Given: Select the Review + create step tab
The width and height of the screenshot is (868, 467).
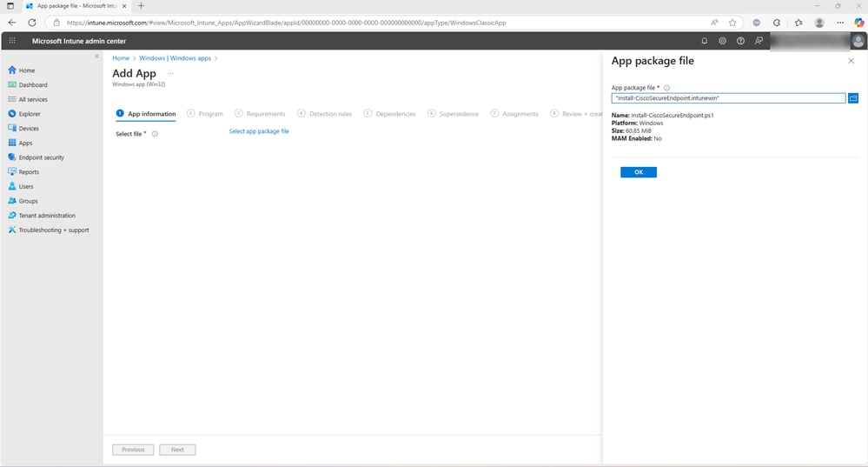Looking at the screenshot, I should pyautogui.click(x=576, y=114).
